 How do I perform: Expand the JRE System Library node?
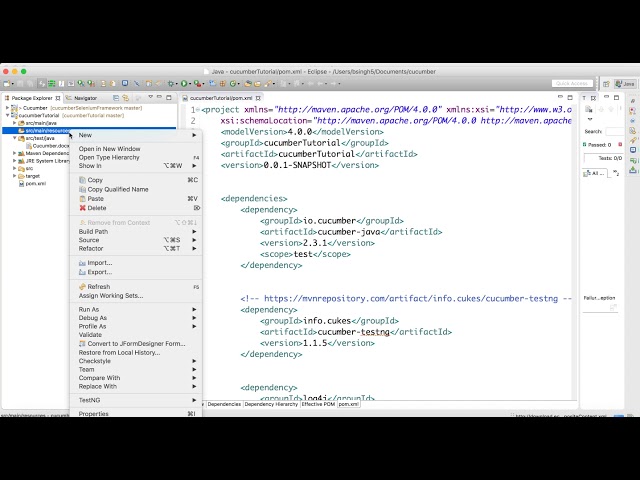click(x=15, y=161)
